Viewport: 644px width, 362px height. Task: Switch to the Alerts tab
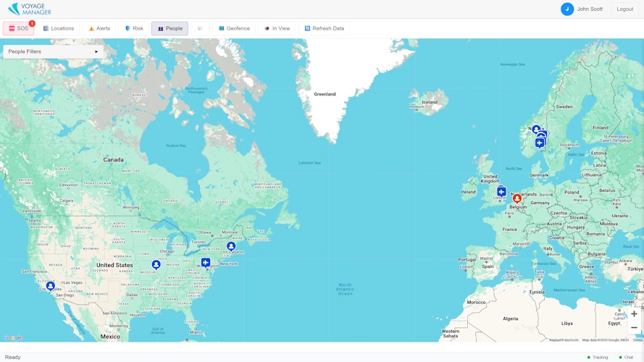pos(99,29)
